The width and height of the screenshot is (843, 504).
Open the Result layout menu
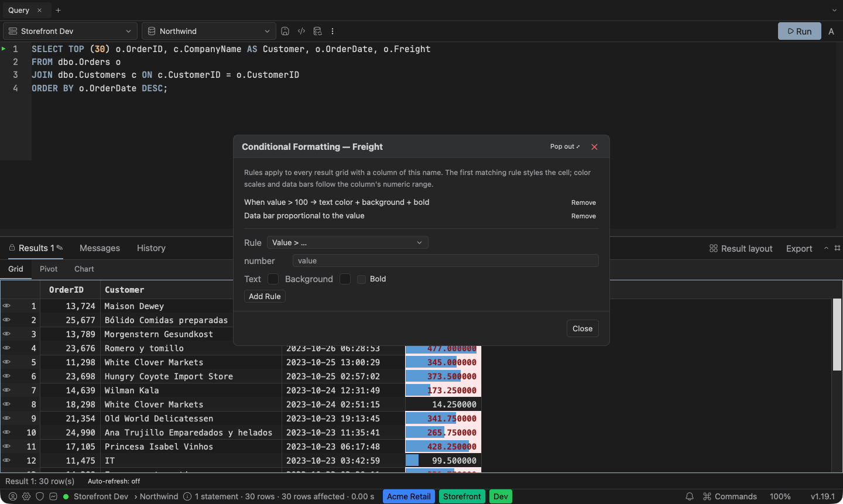click(x=741, y=248)
